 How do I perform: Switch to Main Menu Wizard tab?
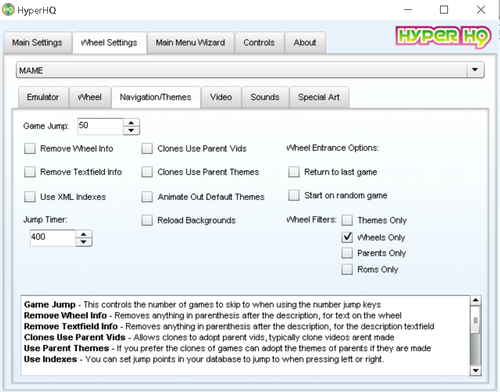190,43
